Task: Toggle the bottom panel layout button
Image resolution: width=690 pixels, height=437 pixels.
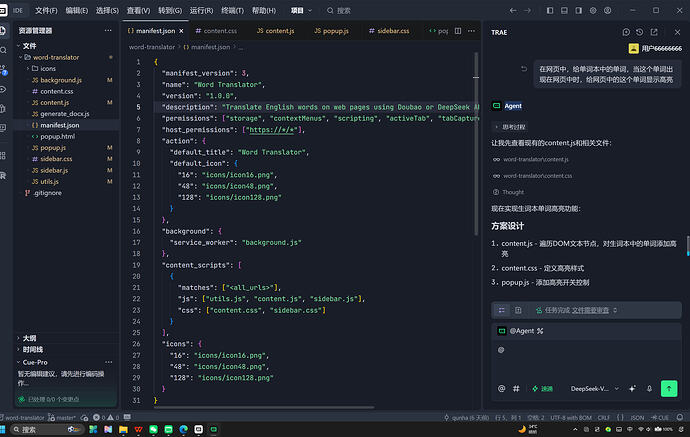Action: [564, 10]
